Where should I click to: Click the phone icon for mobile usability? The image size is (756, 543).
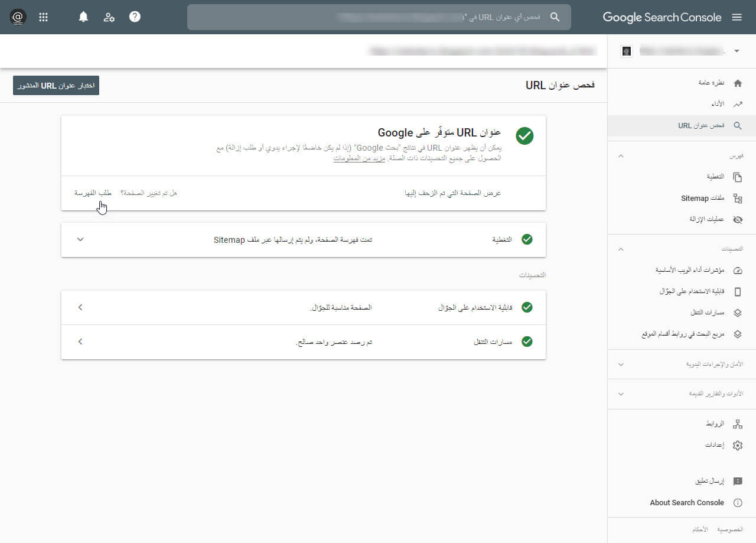(737, 291)
